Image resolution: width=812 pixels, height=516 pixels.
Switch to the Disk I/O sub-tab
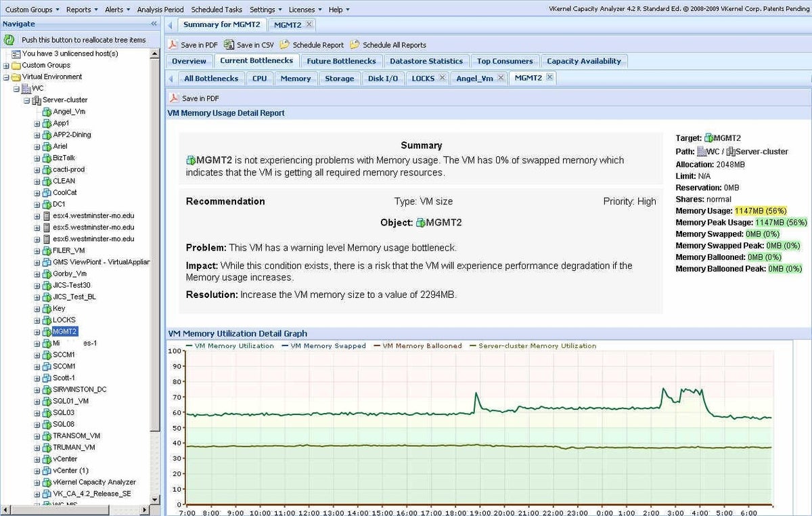click(383, 78)
